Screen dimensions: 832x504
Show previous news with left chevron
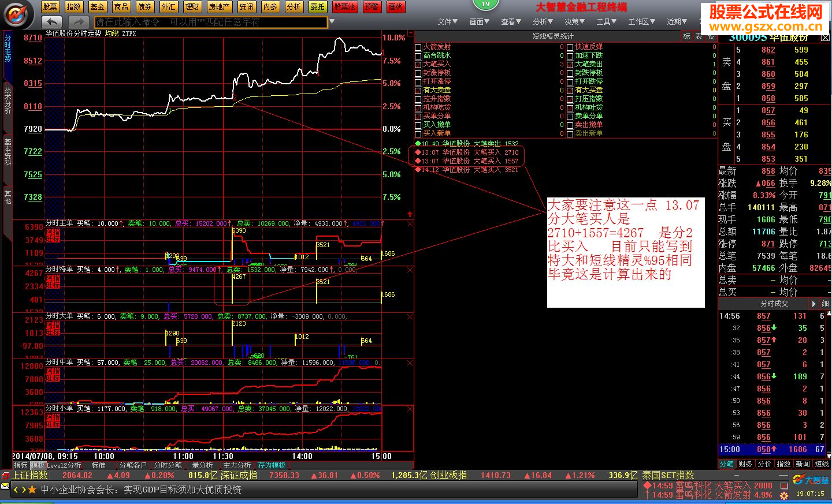tap(16, 490)
